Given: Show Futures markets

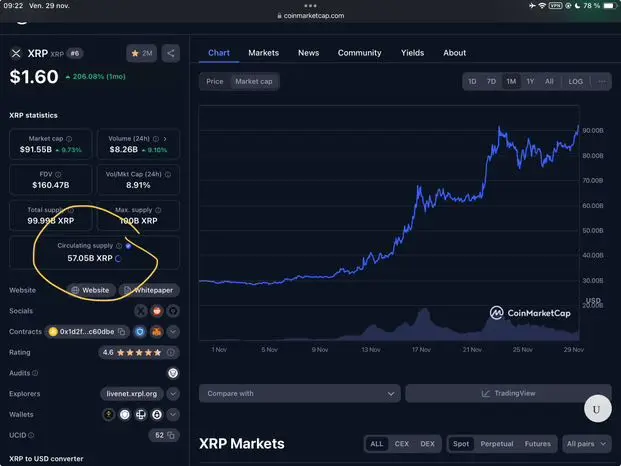Looking at the screenshot, I should point(537,444).
